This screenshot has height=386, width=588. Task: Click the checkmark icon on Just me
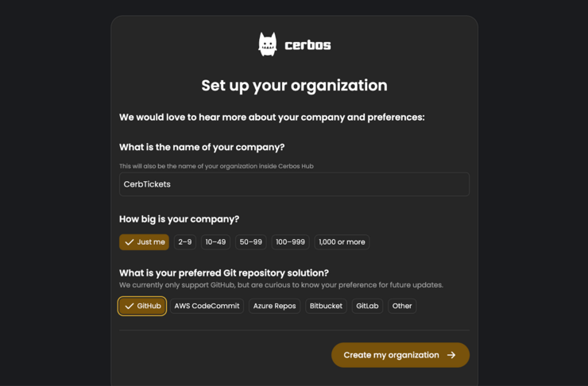pyautogui.click(x=130, y=242)
